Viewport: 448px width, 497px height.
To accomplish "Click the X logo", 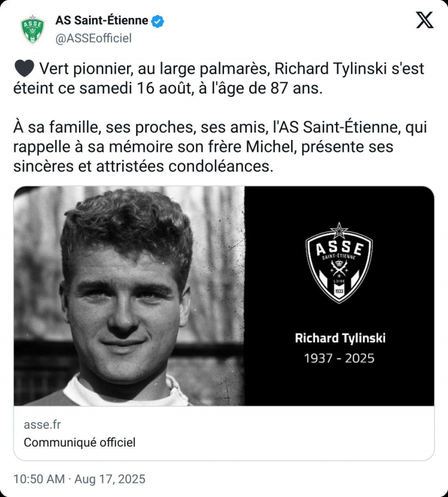I will point(425,21).
